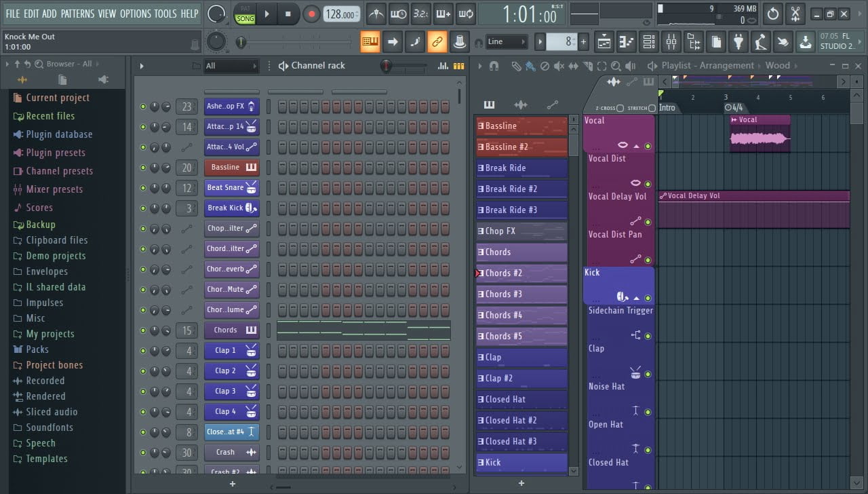The height and width of the screenshot is (494, 868).
Task: Select Chop FX pattern in picker
Action: click(x=521, y=231)
